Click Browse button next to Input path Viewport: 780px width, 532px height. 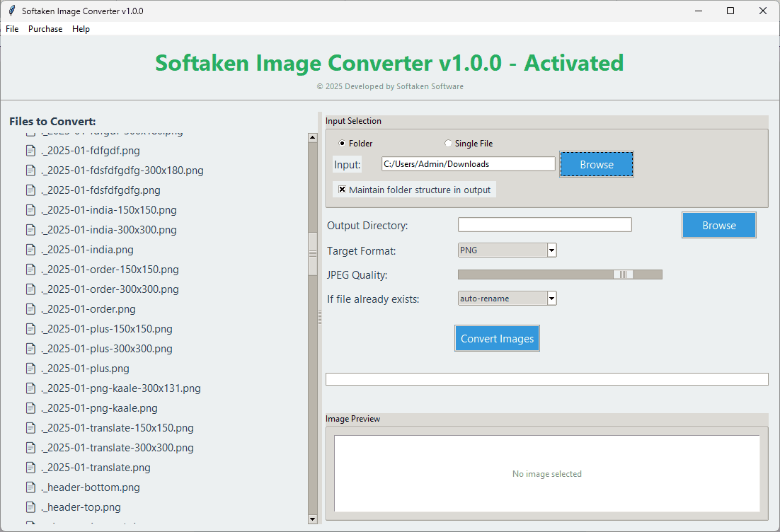[x=597, y=165]
